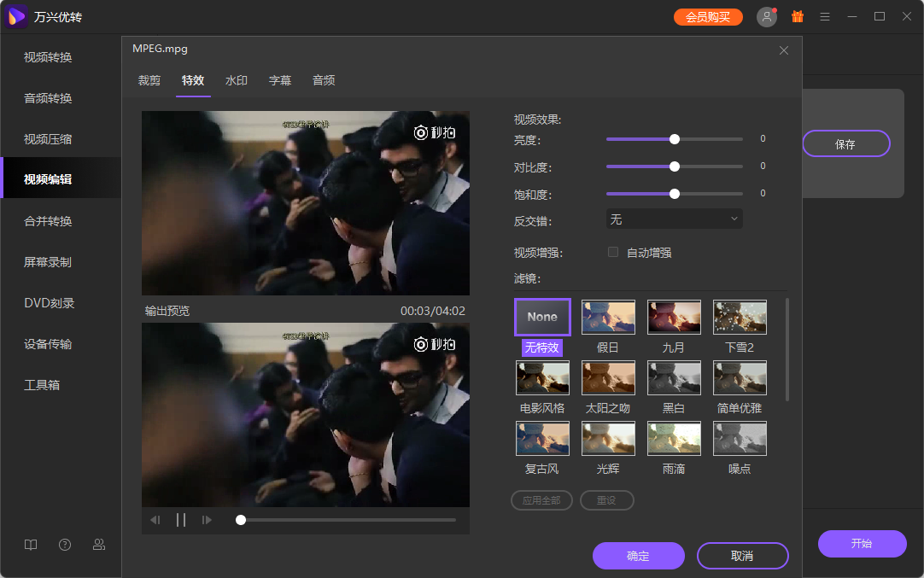The width and height of the screenshot is (924, 578).
Task: Expand the 反交错 dropdown
Action: (674, 219)
